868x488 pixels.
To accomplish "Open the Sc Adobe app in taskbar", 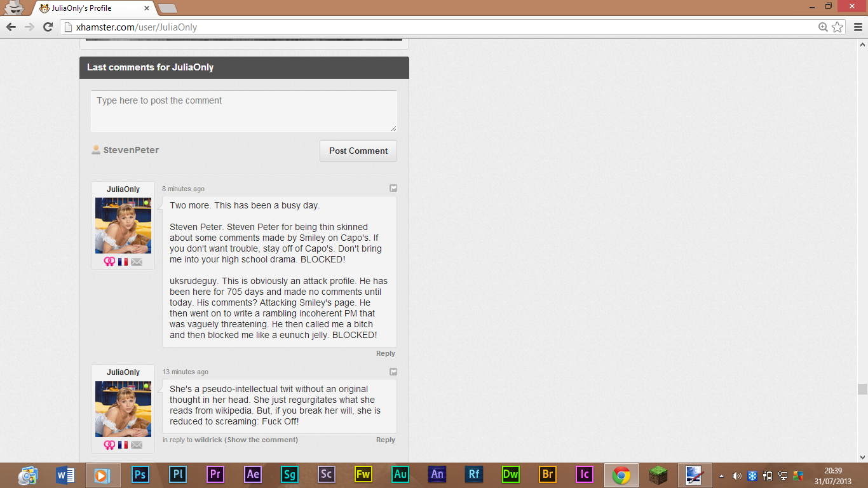I will pos(327,475).
